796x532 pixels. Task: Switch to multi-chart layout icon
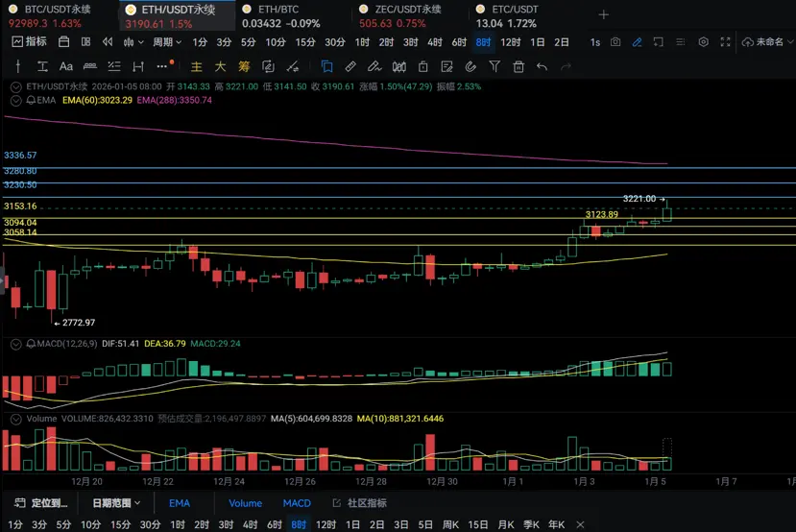point(85,42)
